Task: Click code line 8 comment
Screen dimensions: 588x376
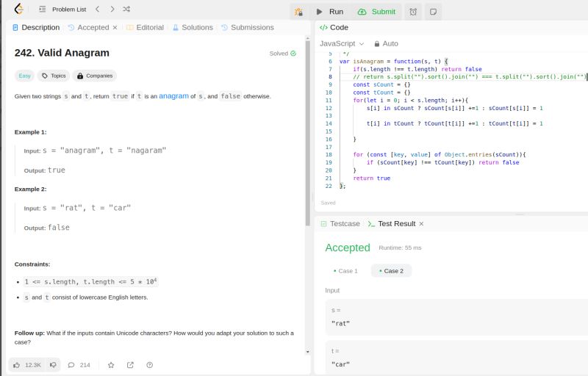Action: click(x=469, y=77)
